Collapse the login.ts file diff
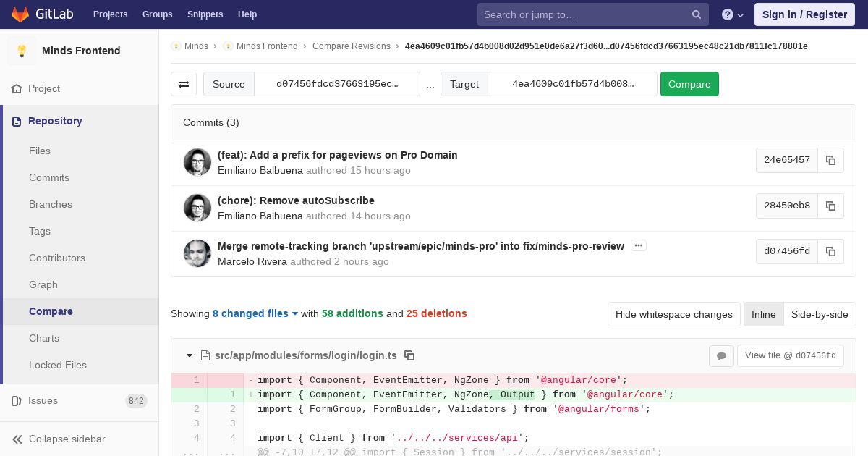This screenshot has width=868, height=456. (x=190, y=355)
